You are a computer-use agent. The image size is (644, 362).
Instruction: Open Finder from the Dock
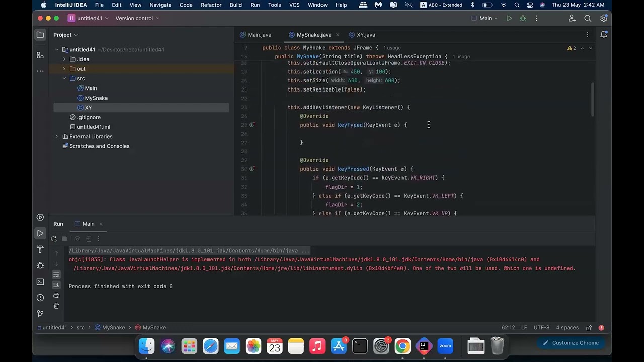pyautogui.click(x=147, y=346)
